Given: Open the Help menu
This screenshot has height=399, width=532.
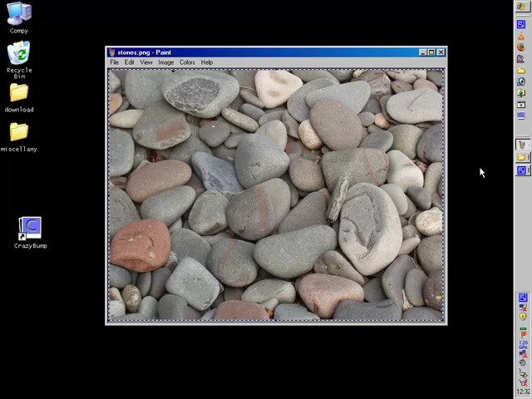Looking at the screenshot, I should [x=207, y=62].
